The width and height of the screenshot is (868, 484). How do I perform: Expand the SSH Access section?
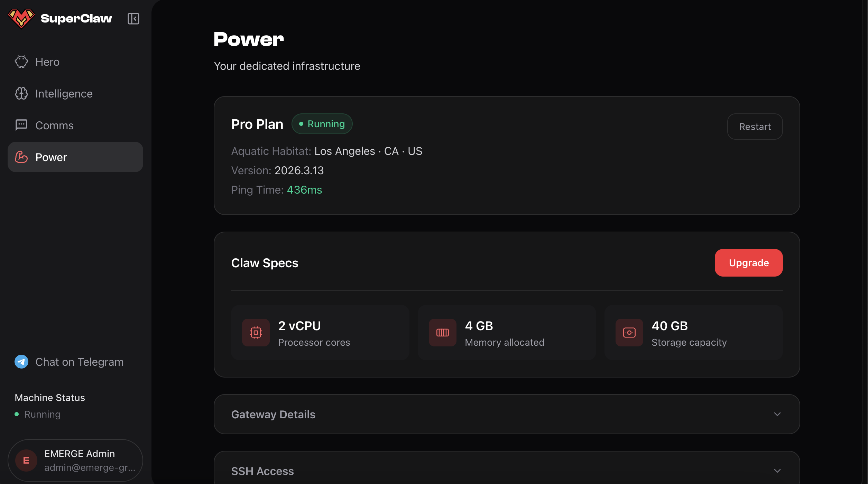(506, 471)
